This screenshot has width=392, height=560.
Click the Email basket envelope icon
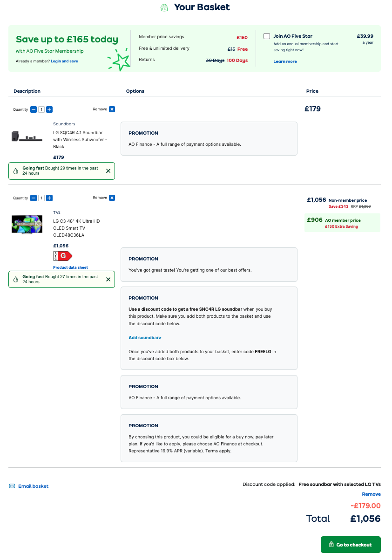[x=12, y=486]
